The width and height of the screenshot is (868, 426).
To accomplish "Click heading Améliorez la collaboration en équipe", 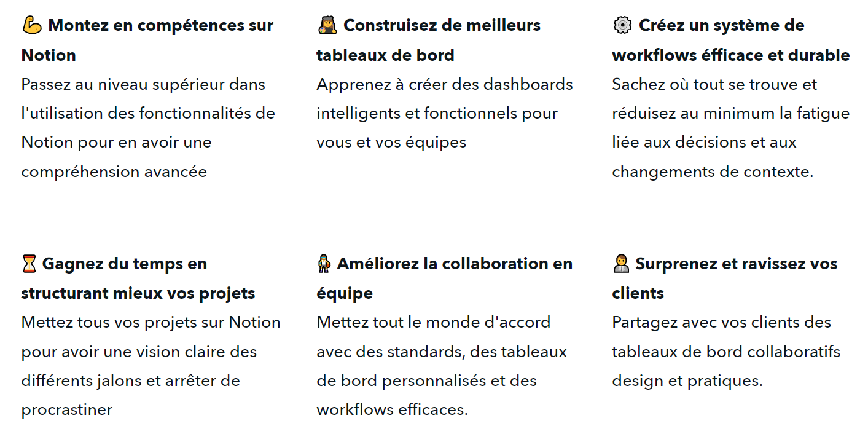I will pos(445,278).
